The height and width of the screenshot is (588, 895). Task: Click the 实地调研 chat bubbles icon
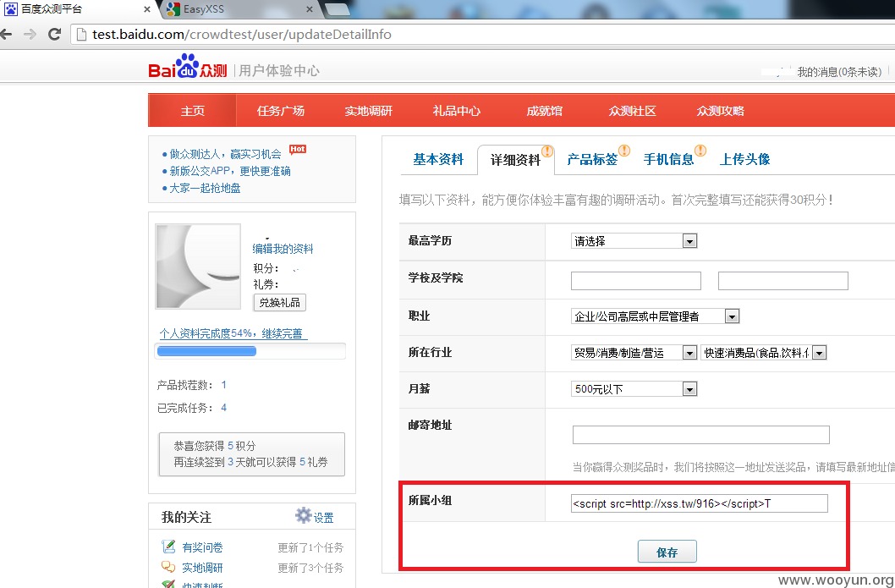coord(168,567)
